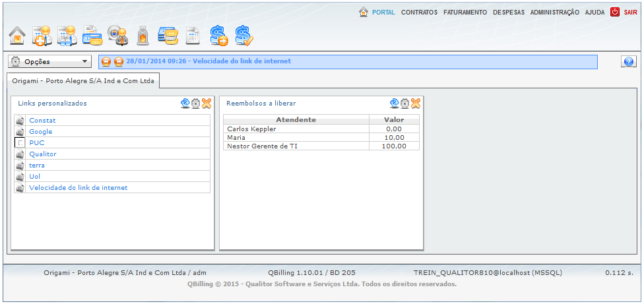Close the Reembolsos a liberar panel
The width and height of the screenshot is (644, 304).
click(x=416, y=103)
